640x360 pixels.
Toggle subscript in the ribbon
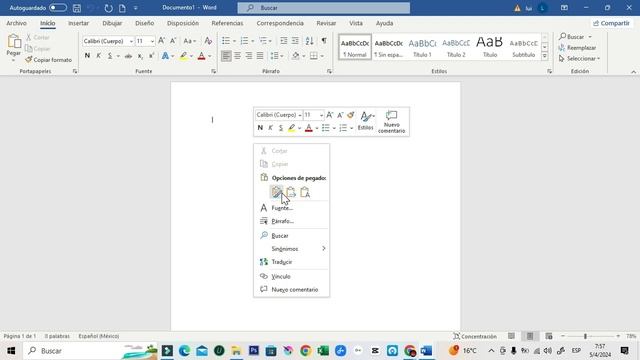pos(140,56)
